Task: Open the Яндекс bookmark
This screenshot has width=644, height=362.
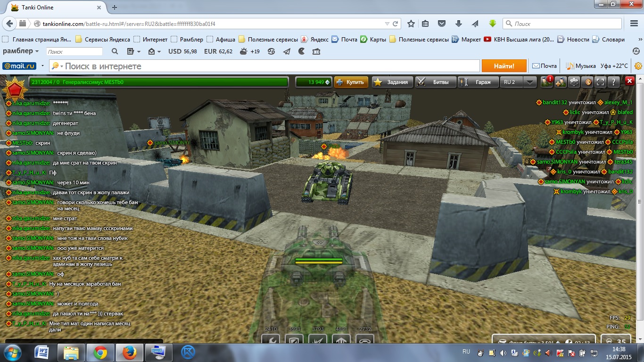Action: click(315, 40)
